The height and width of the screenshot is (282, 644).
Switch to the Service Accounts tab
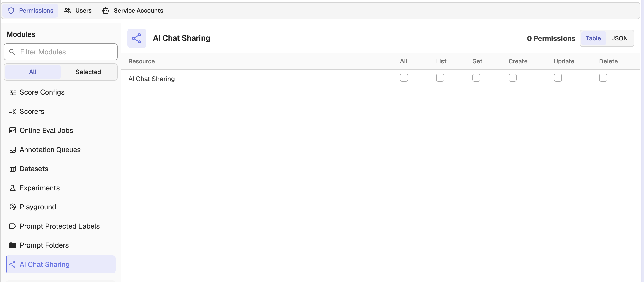(x=132, y=11)
